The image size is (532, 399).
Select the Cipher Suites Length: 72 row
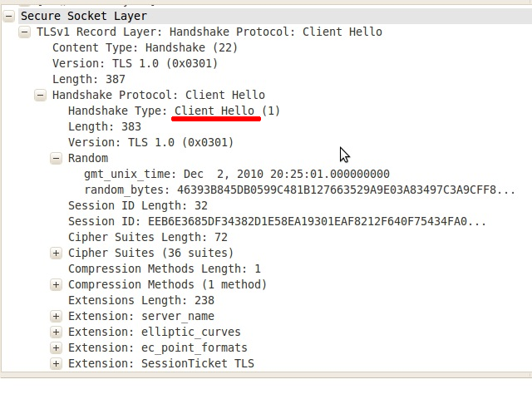click(x=148, y=237)
